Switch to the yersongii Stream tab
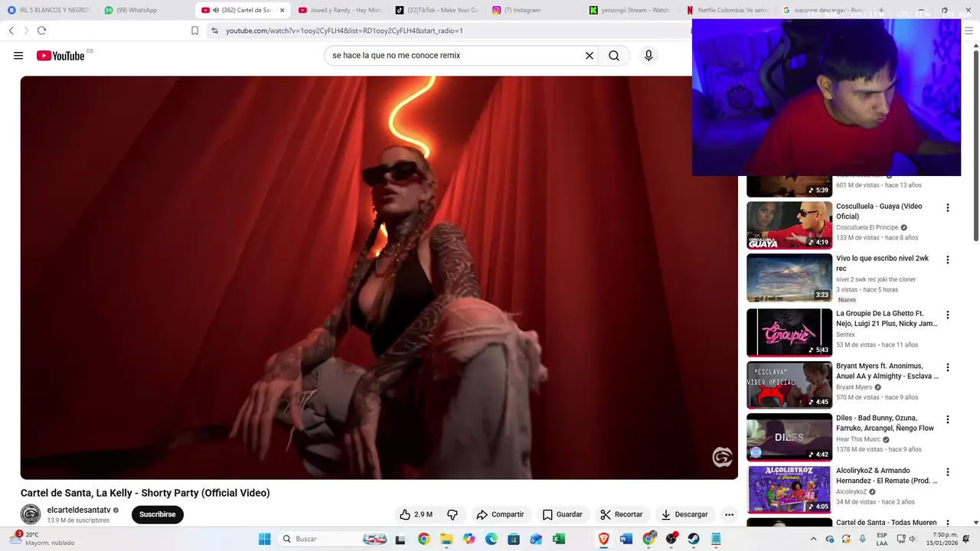Image resolution: width=980 pixels, height=551 pixels. tap(631, 10)
